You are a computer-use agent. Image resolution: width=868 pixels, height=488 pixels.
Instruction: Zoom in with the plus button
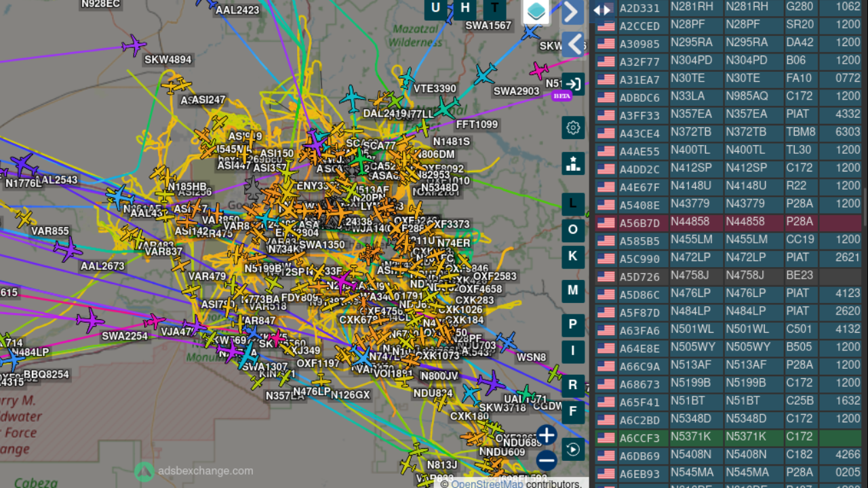547,434
